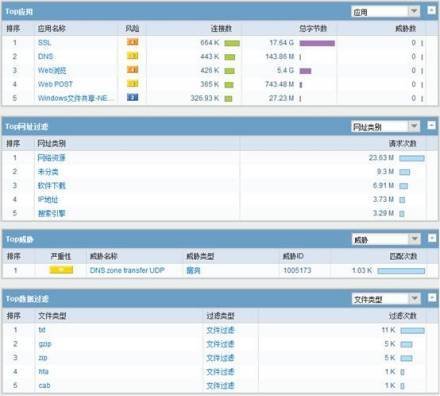
Task: Click the risk level icon in the SSL row
Action: 132,42
